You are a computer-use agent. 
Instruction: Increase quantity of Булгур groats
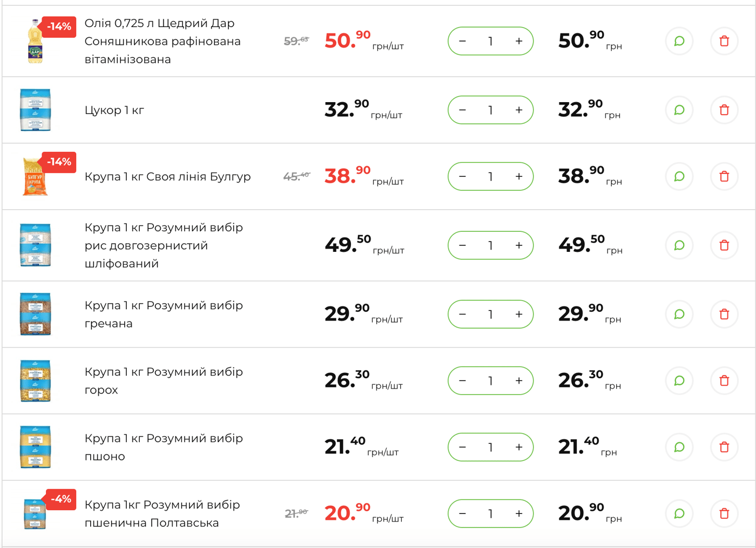(x=519, y=177)
